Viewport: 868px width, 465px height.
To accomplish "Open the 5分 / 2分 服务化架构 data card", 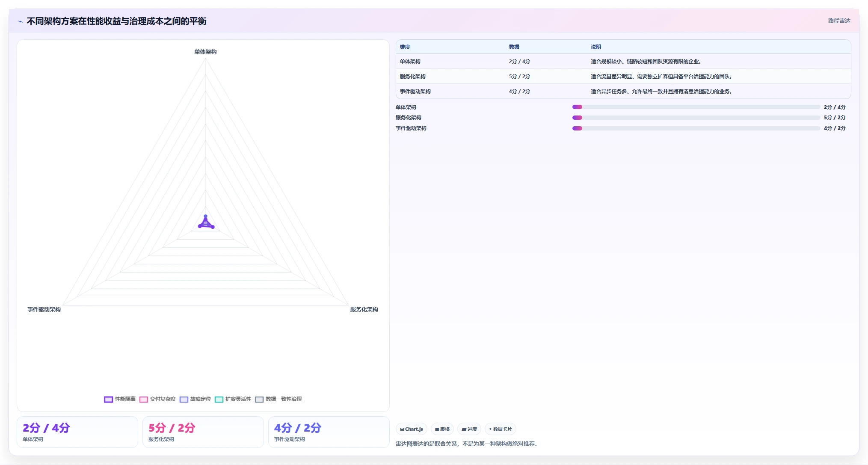I will pyautogui.click(x=203, y=432).
